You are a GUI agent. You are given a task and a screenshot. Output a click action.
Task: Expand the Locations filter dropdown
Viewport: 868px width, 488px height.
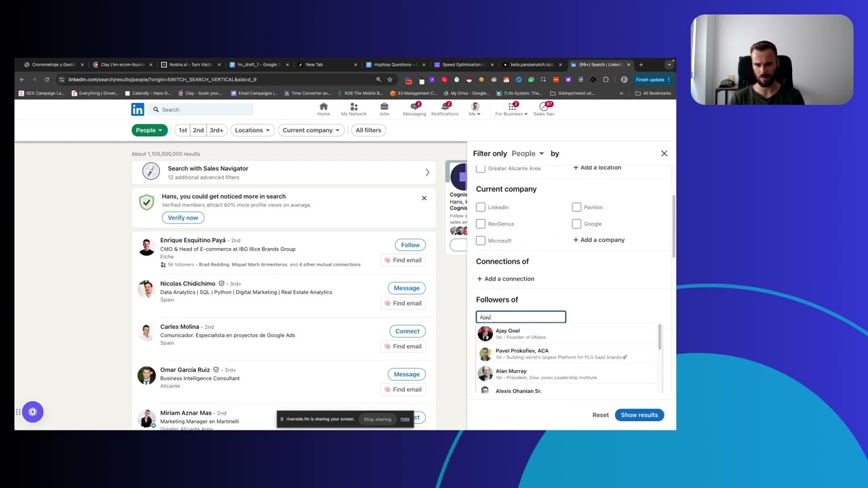pyautogui.click(x=252, y=130)
